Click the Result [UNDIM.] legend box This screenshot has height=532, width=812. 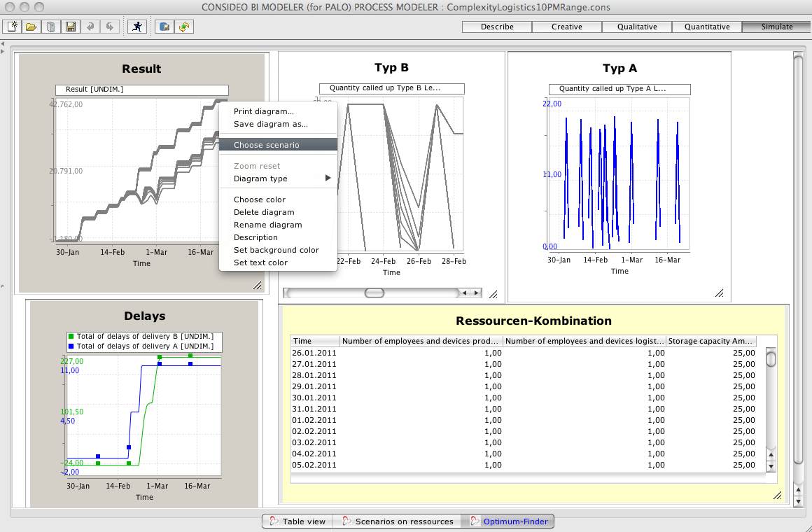[x=142, y=90]
